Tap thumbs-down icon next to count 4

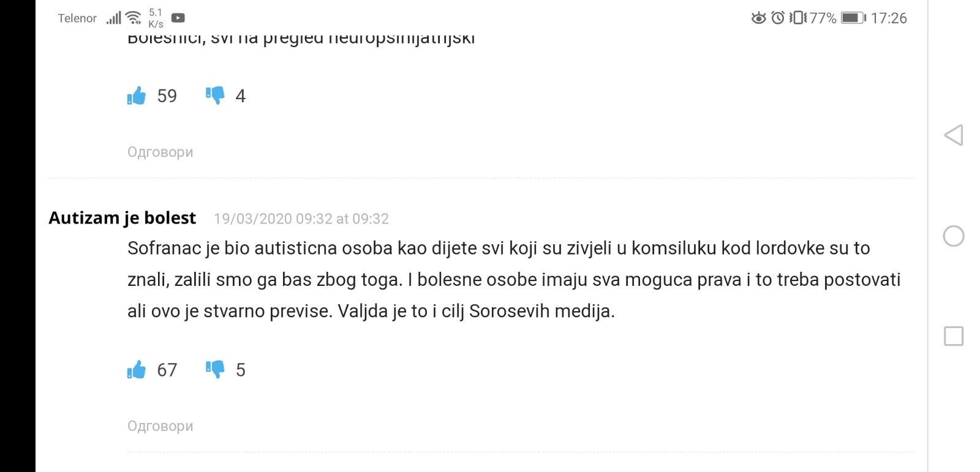click(215, 96)
